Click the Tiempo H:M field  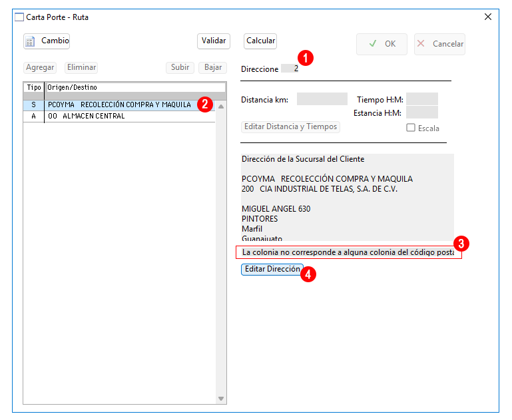click(422, 99)
